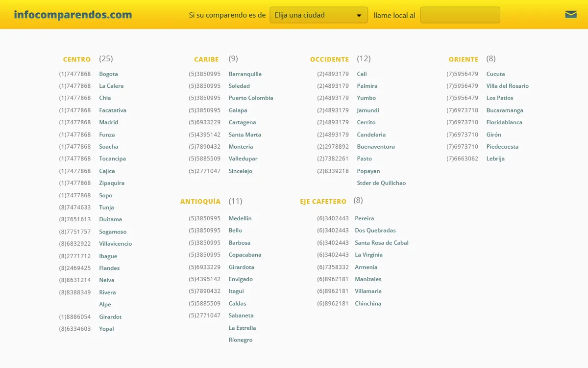Screen dimensions: 588x368
Task: Open the 'Elija una ciudad' dropdown
Action: click(319, 15)
